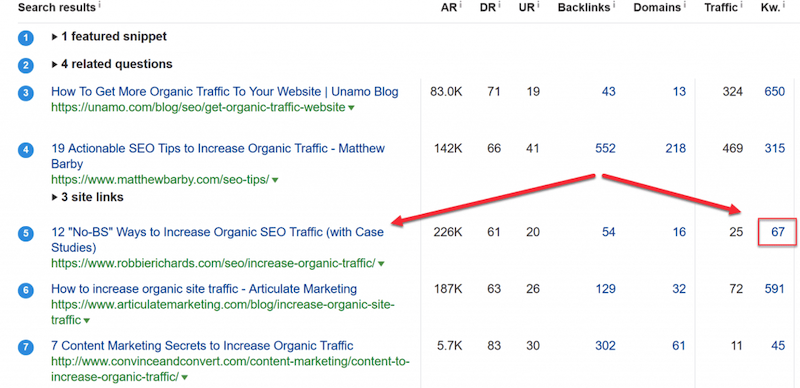Expand the 4 related questions row
Screen dimensions: 800x388
click(112, 64)
